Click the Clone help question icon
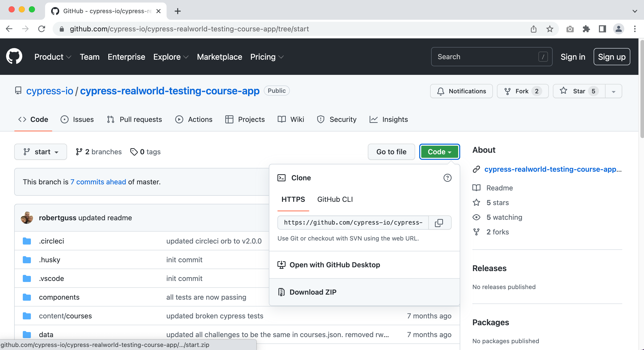The width and height of the screenshot is (644, 350). (x=447, y=178)
